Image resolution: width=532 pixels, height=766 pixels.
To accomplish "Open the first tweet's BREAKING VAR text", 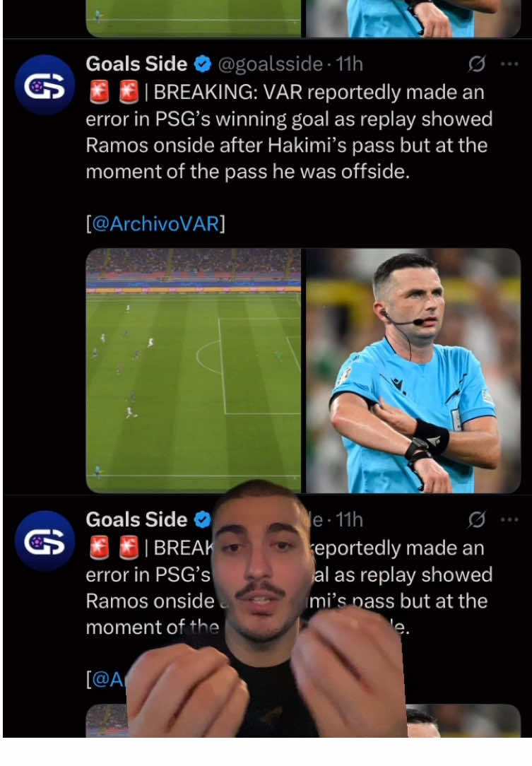I will (289, 132).
